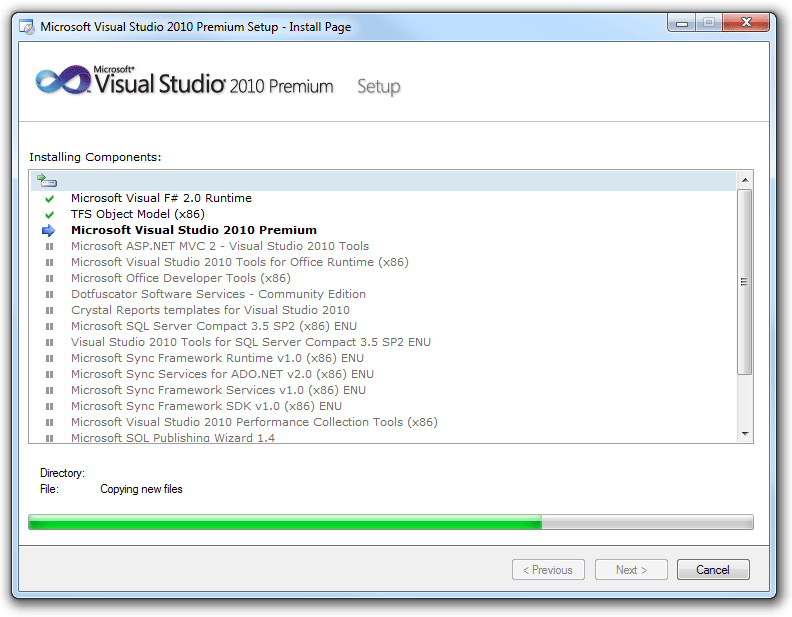Click the green checkmark beside Microsoft Visual F# 2.0 Runtime
This screenshot has height=617, width=792.
(x=50, y=198)
